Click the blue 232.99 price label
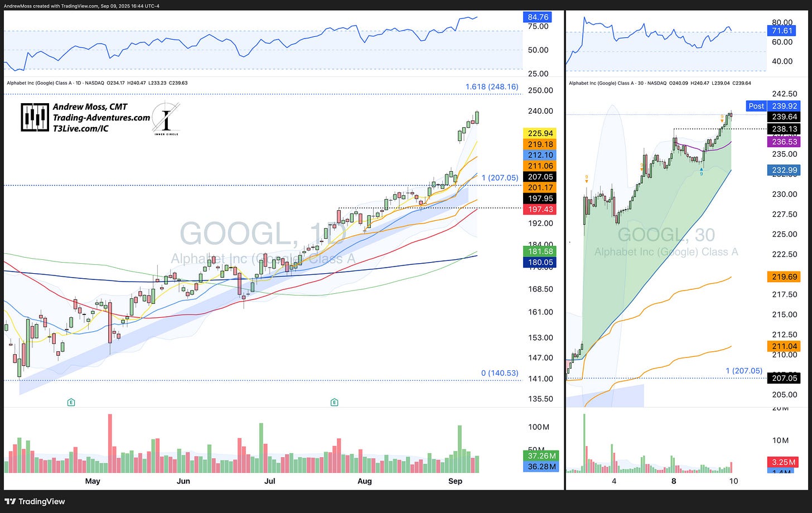This screenshot has height=513, width=812. (x=784, y=170)
